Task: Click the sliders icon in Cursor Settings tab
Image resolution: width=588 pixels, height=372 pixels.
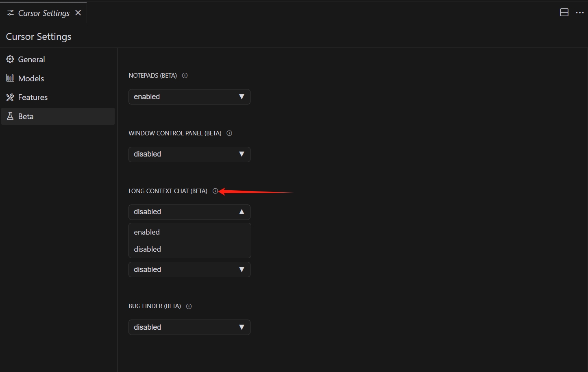Action: click(11, 13)
